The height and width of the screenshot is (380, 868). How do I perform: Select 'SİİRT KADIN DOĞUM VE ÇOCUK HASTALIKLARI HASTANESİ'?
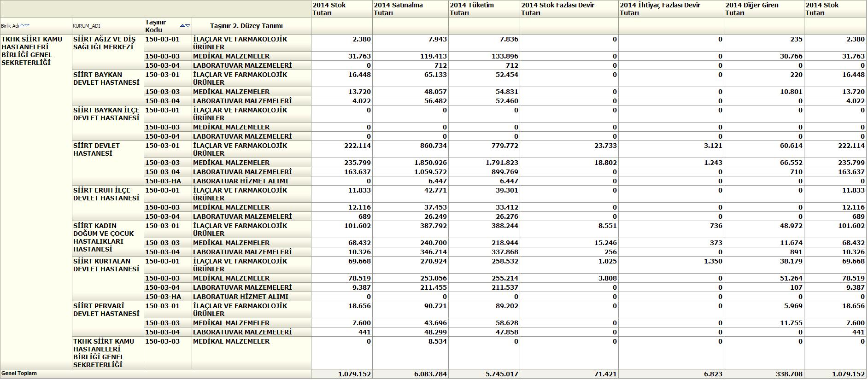[103, 237]
